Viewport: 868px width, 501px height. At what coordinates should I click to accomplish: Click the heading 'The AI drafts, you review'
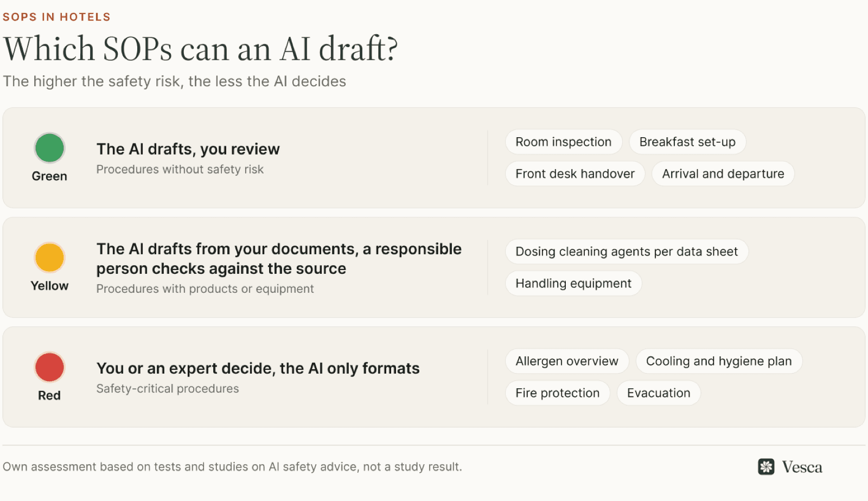[188, 149]
